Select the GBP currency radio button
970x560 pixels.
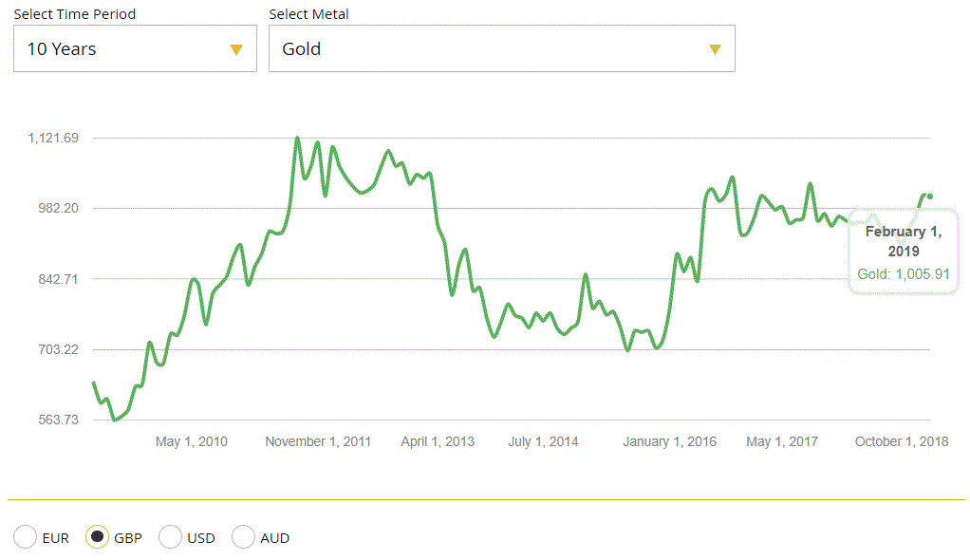tap(98, 537)
